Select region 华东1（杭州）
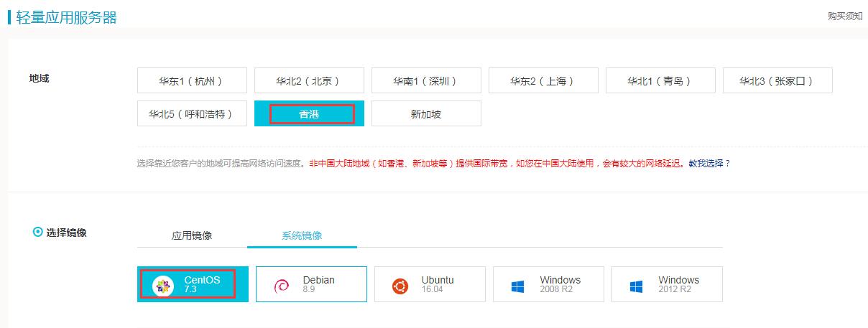Viewport: 868px width, 328px height. [192, 81]
